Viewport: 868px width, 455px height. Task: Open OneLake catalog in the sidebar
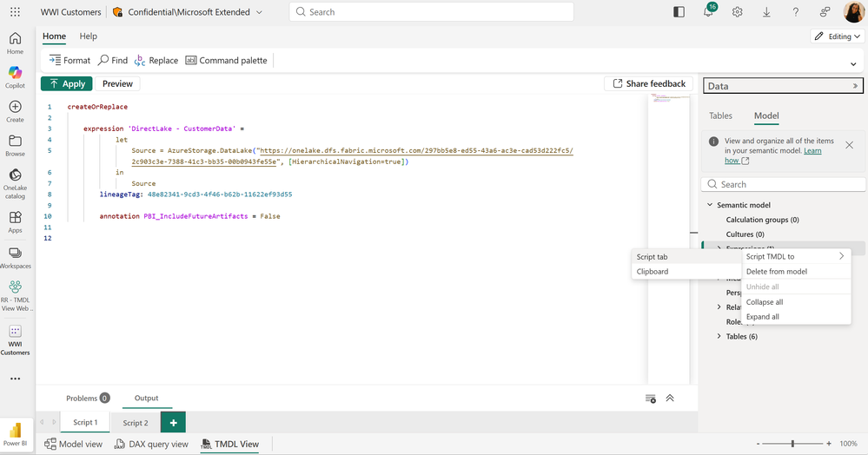pyautogui.click(x=15, y=184)
